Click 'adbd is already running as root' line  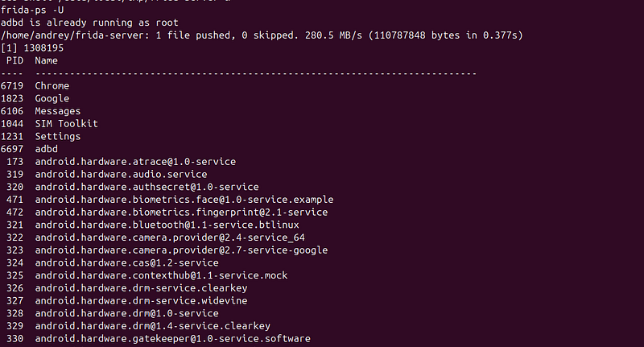pos(89,23)
